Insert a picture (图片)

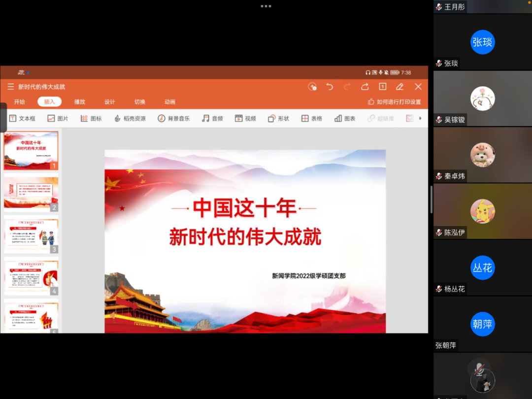click(x=58, y=118)
